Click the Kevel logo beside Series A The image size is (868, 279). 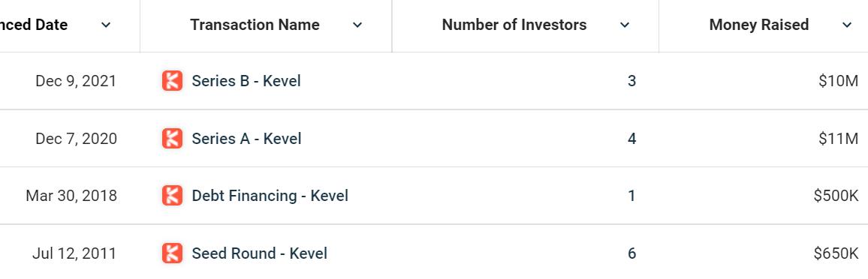point(172,138)
